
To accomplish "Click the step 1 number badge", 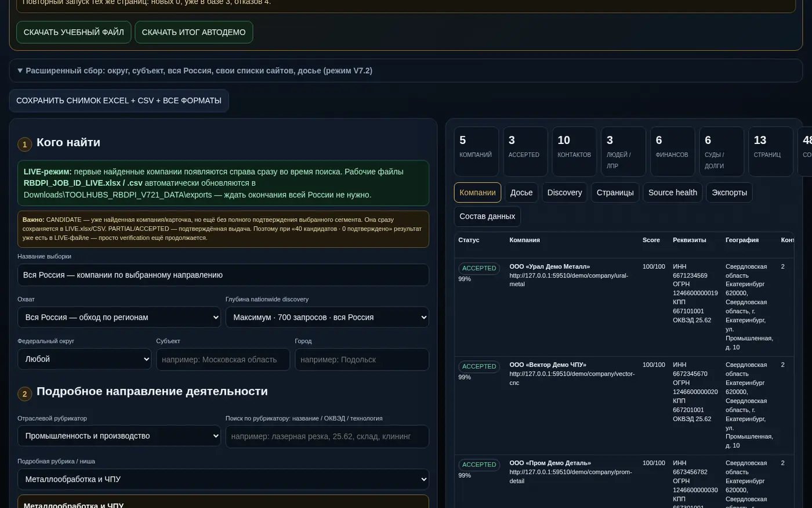I will coord(24,145).
